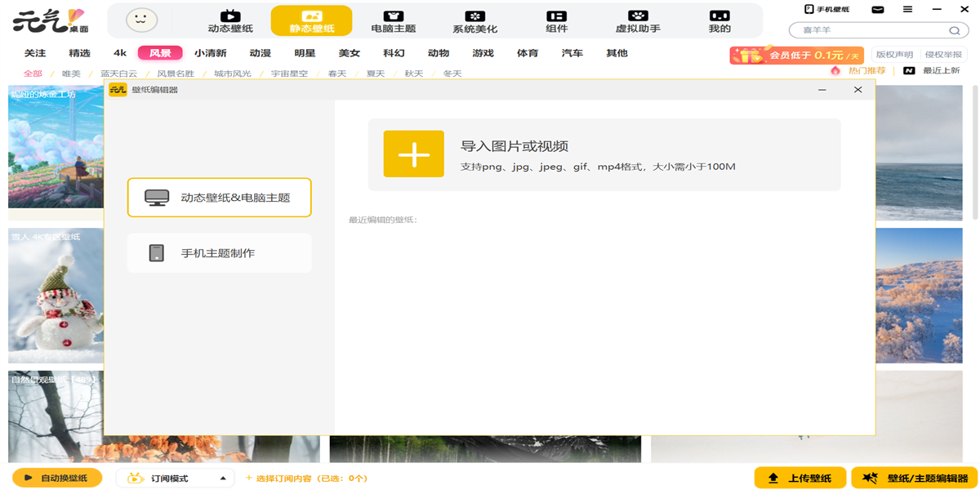Click the plus icon to import image or video
Image resolution: width=980 pixels, height=490 pixels.
click(x=413, y=154)
